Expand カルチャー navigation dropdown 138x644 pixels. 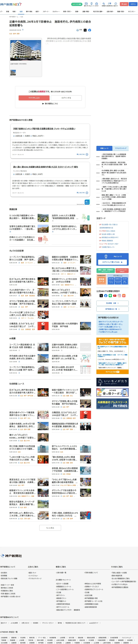[56, 11]
